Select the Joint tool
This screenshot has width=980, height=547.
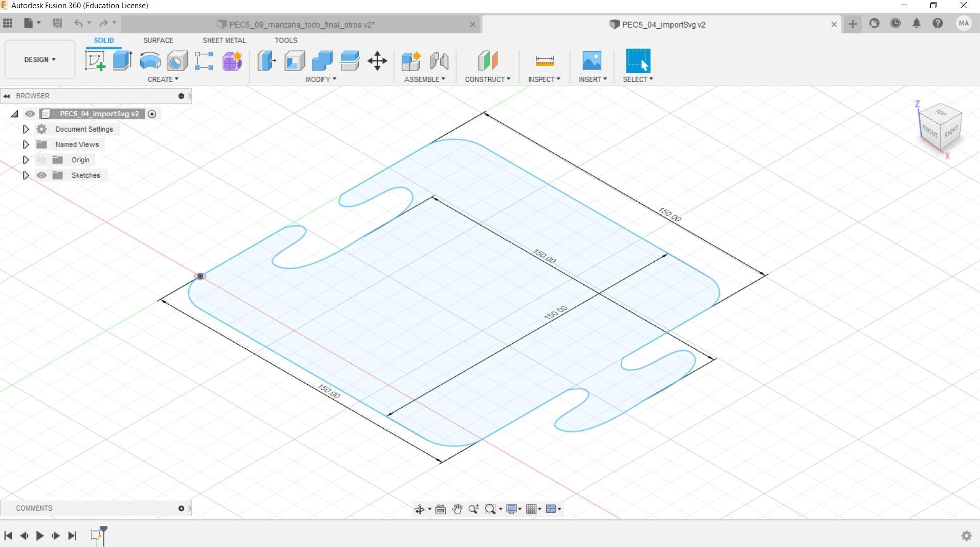pyautogui.click(x=439, y=60)
